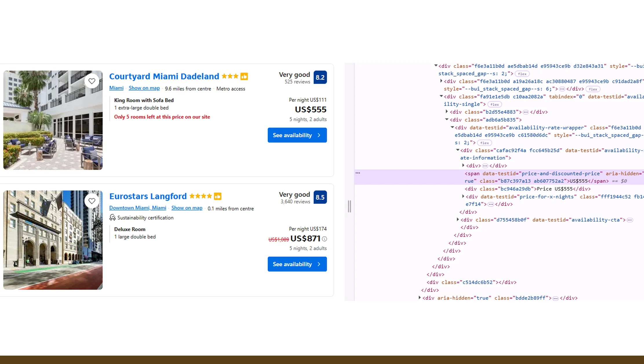Image resolution: width=644 pixels, height=364 pixels.
Task: Click See availability for Eurostars Langford
Action: click(x=297, y=264)
